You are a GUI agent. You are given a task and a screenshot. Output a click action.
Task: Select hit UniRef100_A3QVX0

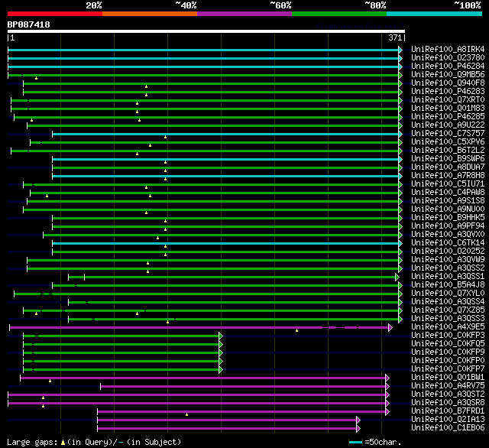(x=448, y=234)
